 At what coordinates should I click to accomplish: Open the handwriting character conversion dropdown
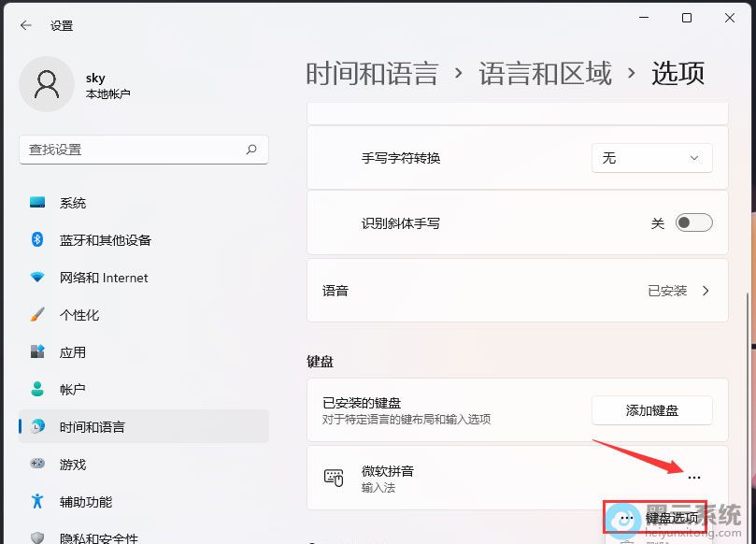651,159
